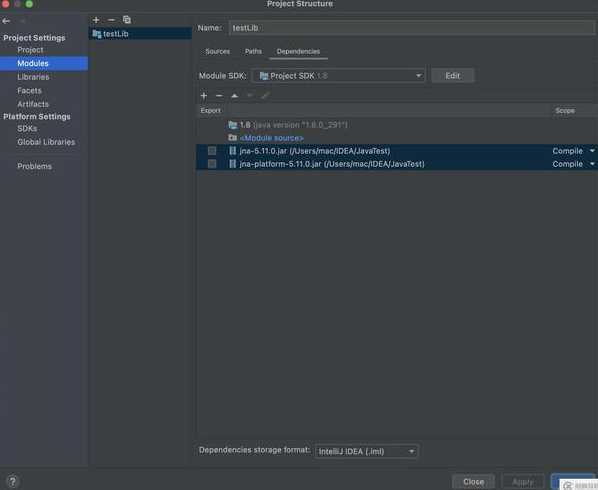Image resolution: width=598 pixels, height=490 pixels.
Task: Select the Dependencies tab
Action: click(298, 51)
